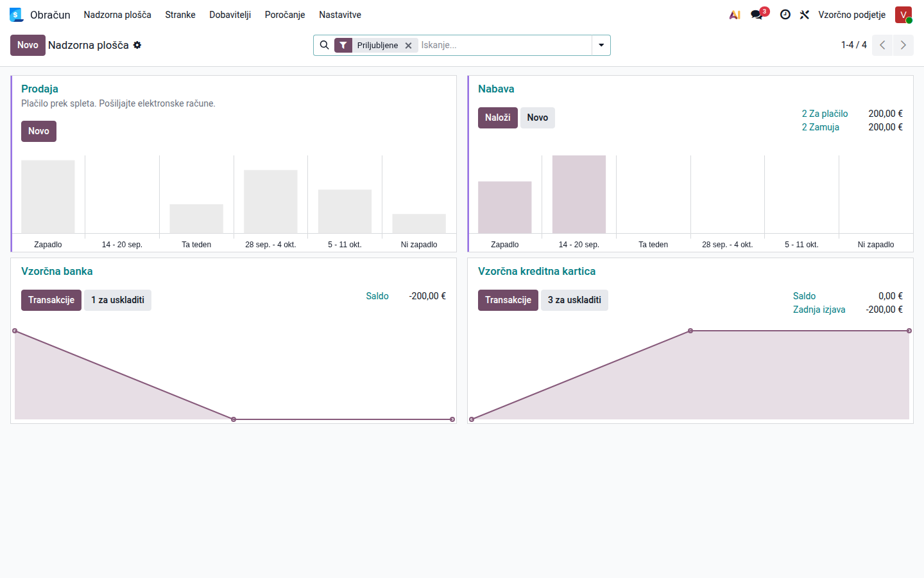Open the activities clock icon
The height and width of the screenshot is (578, 924).
click(785, 15)
